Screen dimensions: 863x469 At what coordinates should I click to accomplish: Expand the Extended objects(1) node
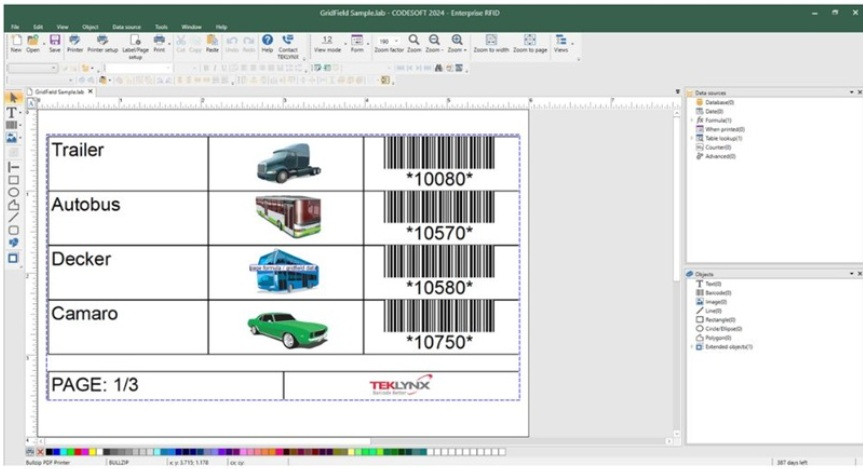[x=692, y=347]
